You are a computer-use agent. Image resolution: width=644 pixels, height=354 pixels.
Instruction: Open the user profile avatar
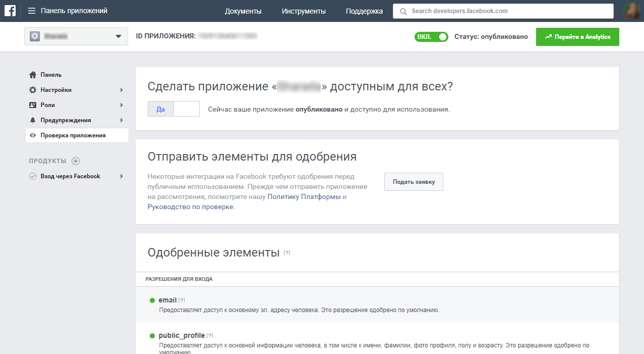631,11
